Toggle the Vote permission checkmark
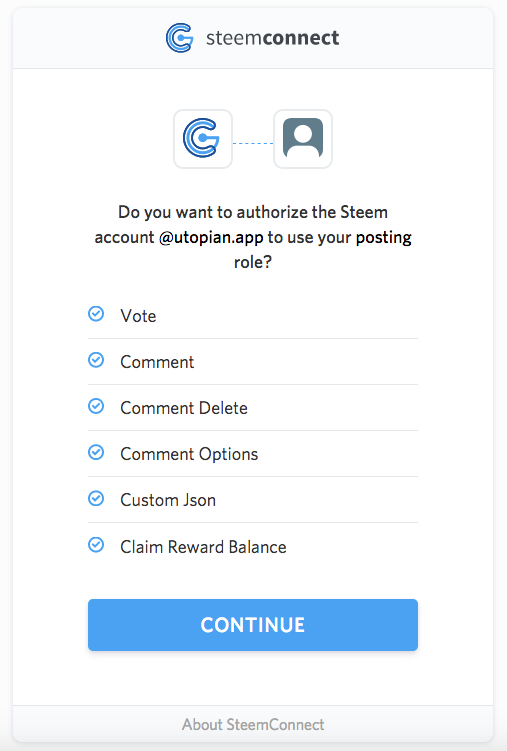 [x=96, y=314]
